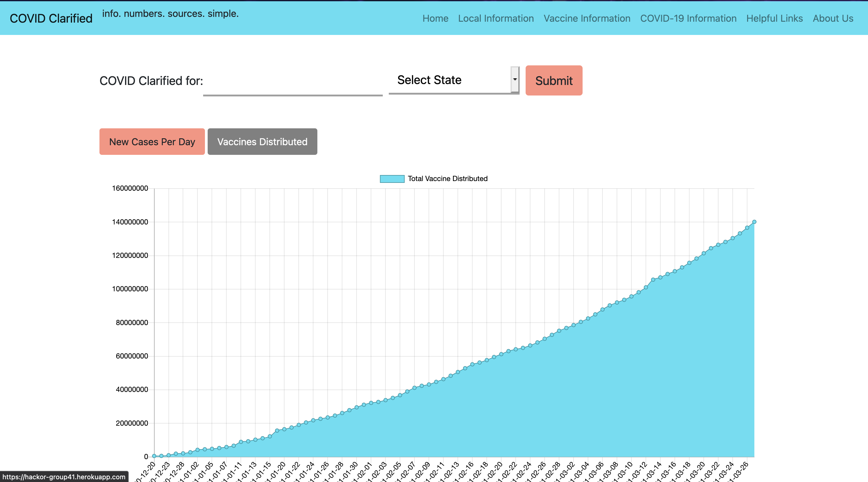Image resolution: width=868 pixels, height=482 pixels.
Task: Go to Vaccine Information page
Action: (587, 18)
